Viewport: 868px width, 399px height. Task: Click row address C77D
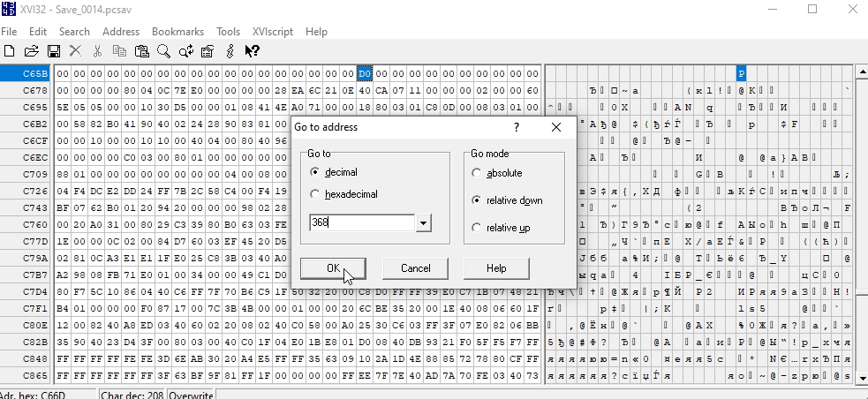(x=26, y=241)
